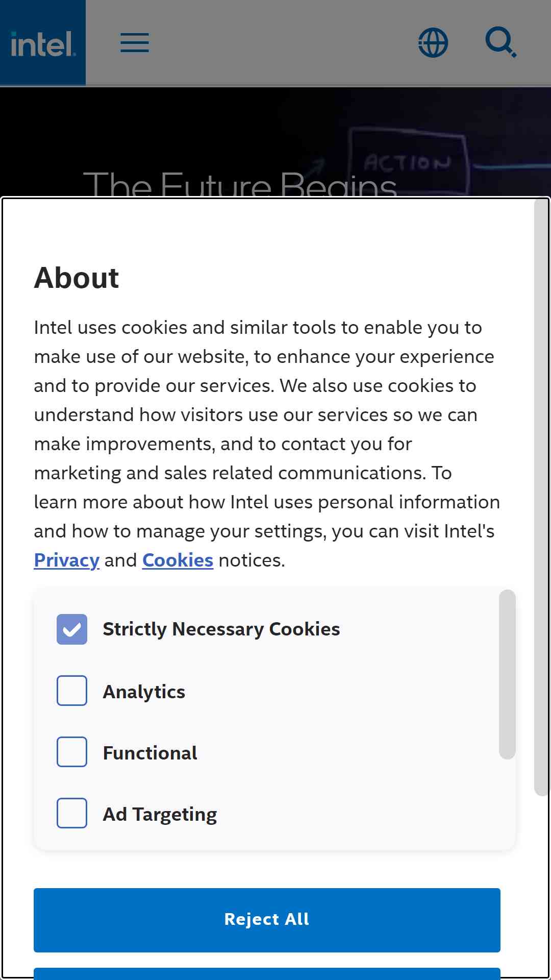Select the Analytics label text

point(144,692)
